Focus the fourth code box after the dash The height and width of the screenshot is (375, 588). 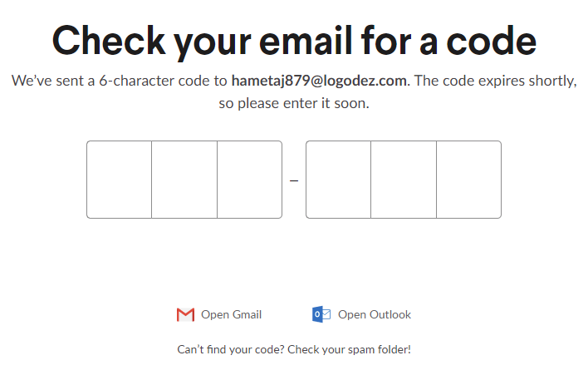(338, 180)
